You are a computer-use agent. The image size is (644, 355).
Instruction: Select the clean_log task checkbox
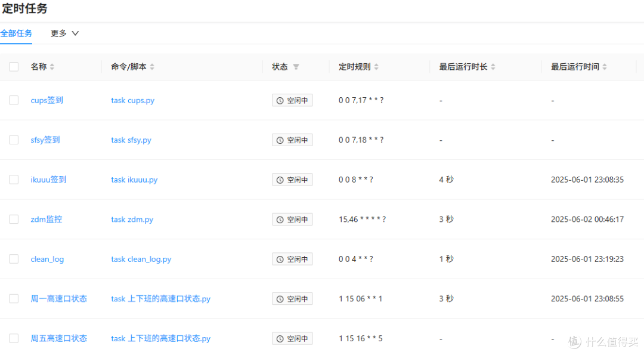click(x=14, y=259)
